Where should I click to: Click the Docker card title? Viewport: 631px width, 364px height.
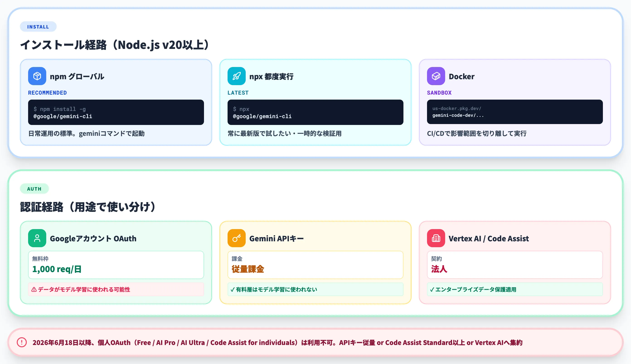[x=461, y=77]
